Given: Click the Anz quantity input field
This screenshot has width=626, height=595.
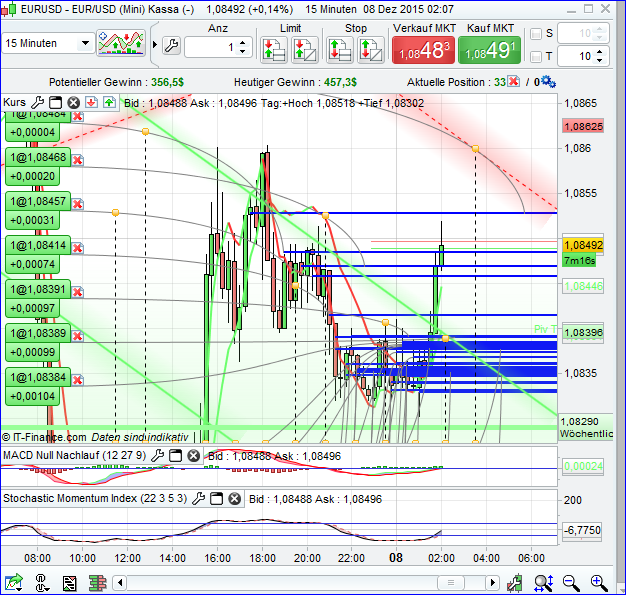Looking at the screenshot, I should tap(214, 47).
